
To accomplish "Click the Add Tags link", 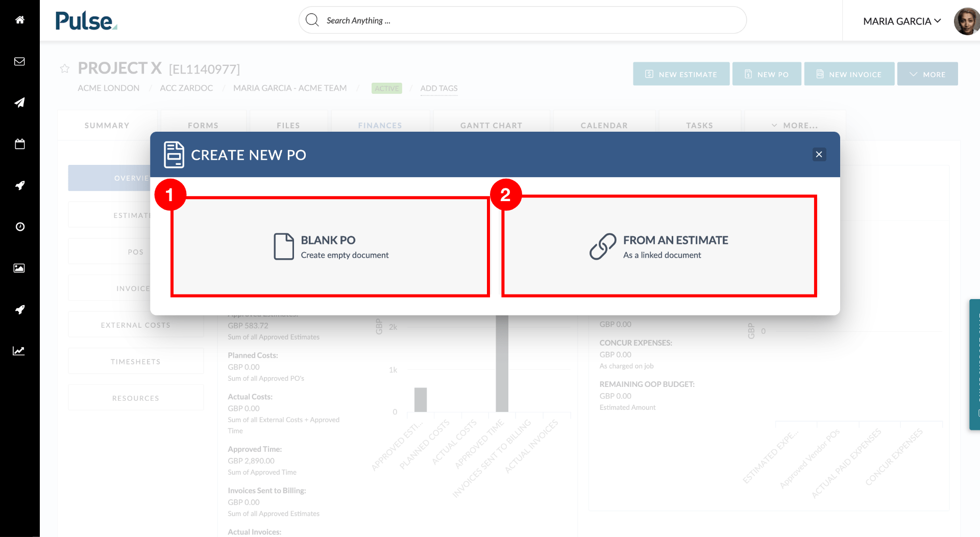I will click(439, 88).
